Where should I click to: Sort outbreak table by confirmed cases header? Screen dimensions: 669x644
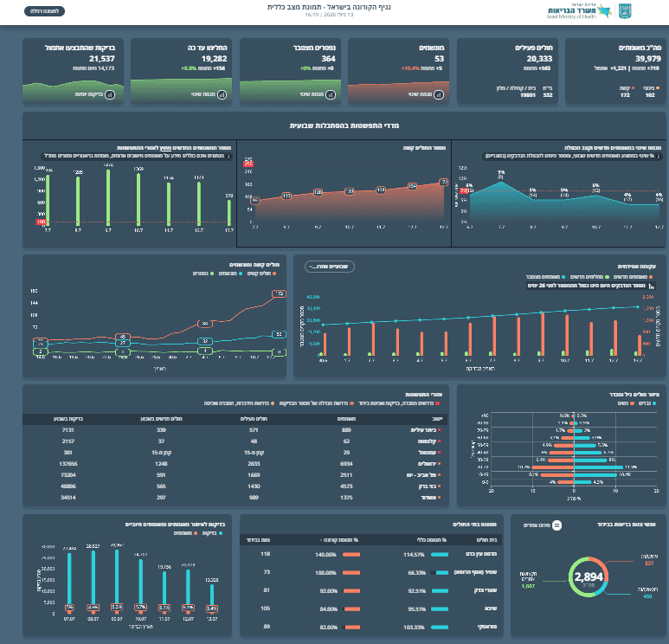pyautogui.click(x=346, y=419)
